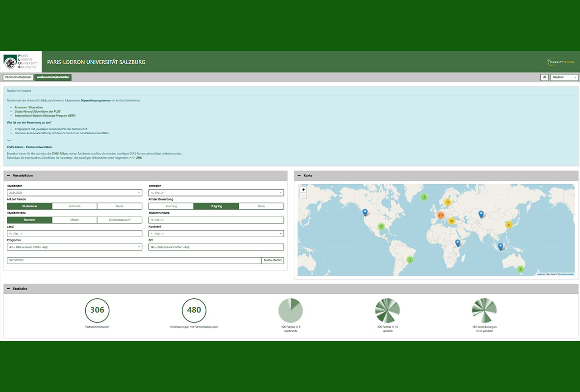This screenshot has height=392, width=580.
Task: Click the home icon button
Action: (x=544, y=77)
